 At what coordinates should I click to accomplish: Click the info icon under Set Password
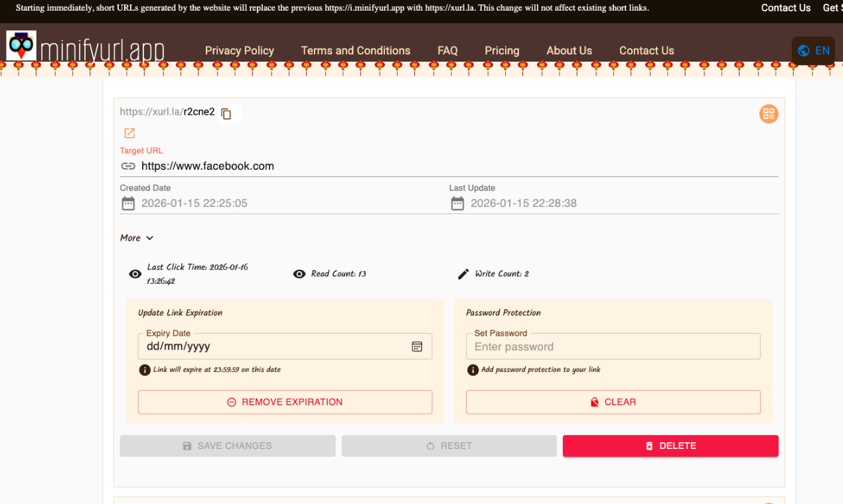click(471, 369)
